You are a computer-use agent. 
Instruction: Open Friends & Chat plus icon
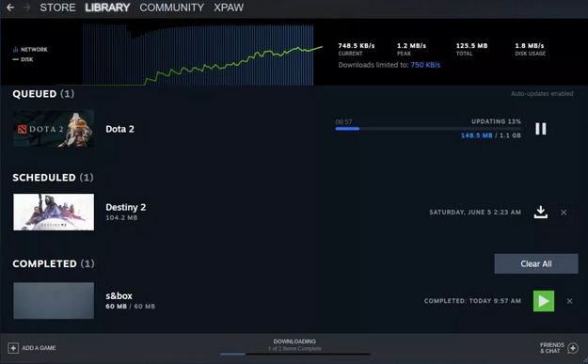click(573, 348)
